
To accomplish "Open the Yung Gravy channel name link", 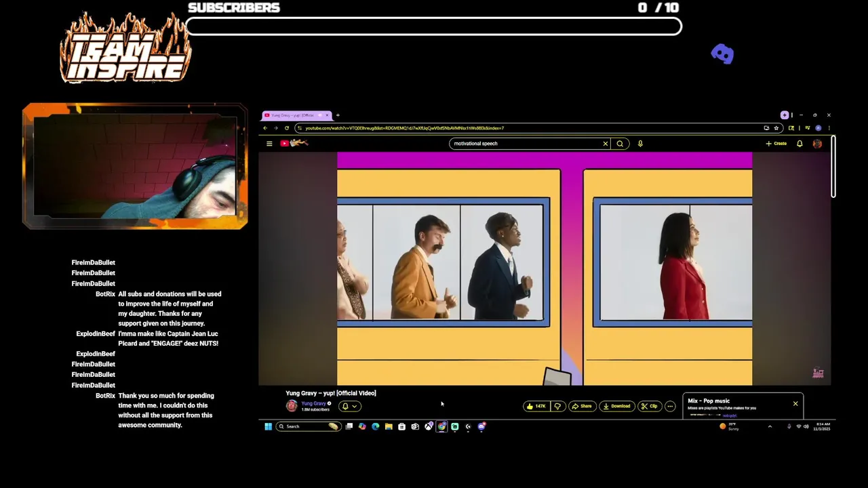I will tap(313, 403).
